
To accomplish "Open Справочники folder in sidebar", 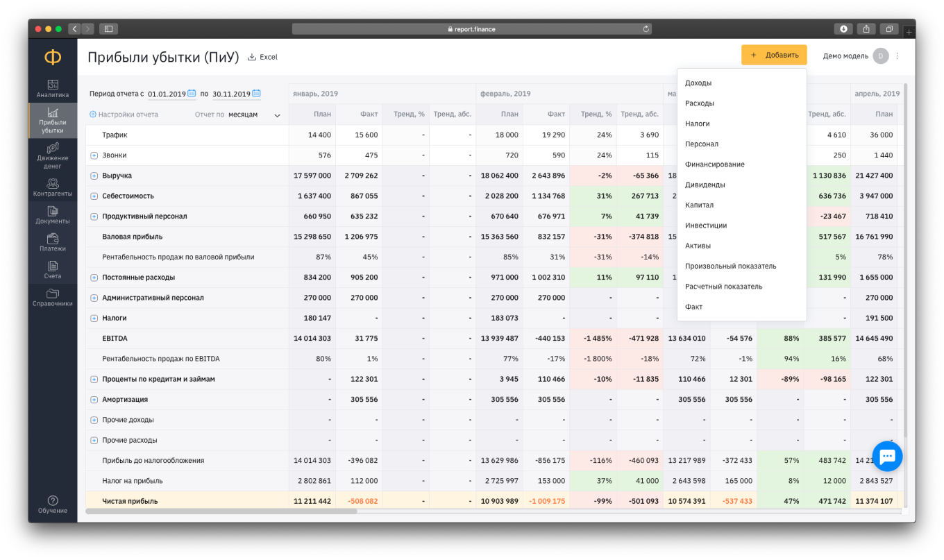I will coord(53,298).
